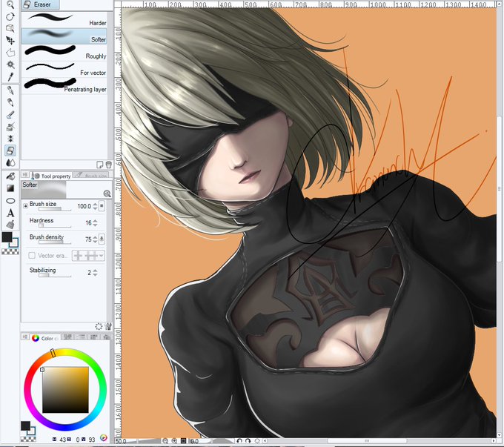
Task: Click the delete sub tool trash icon
Action: point(109,165)
